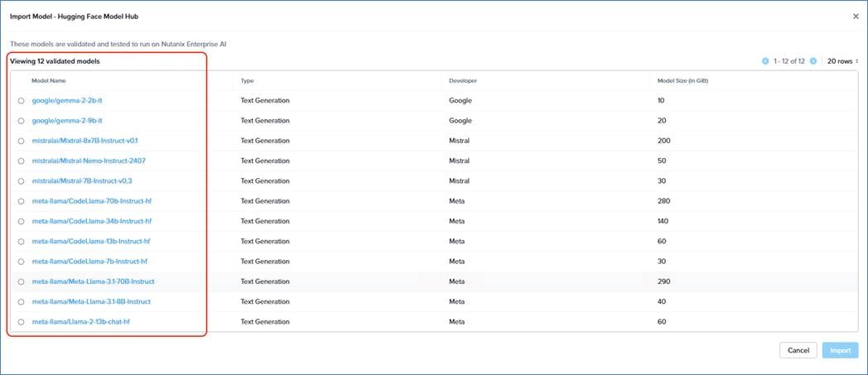Open the mistralai/Mistral-7B-Instruct-v0.3 link
Image resolution: width=868 pixels, height=375 pixels.
click(x=82, y=180)
